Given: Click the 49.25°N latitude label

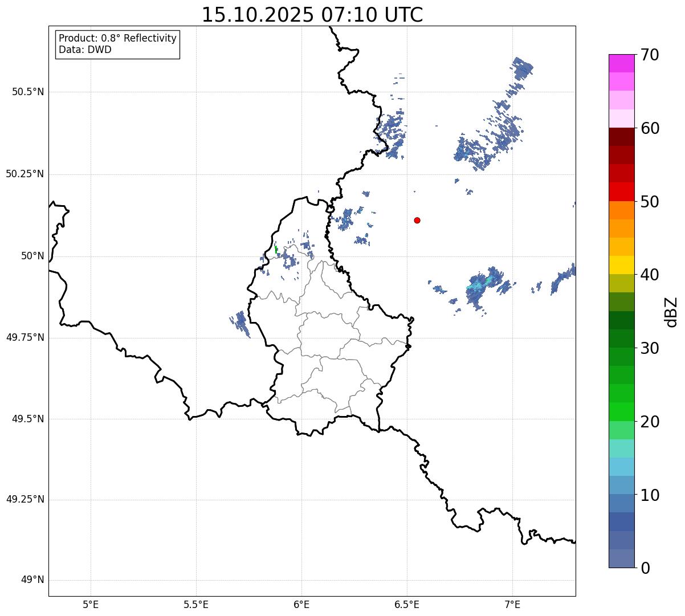Looking at the screenshot, I should click(25, 499).
